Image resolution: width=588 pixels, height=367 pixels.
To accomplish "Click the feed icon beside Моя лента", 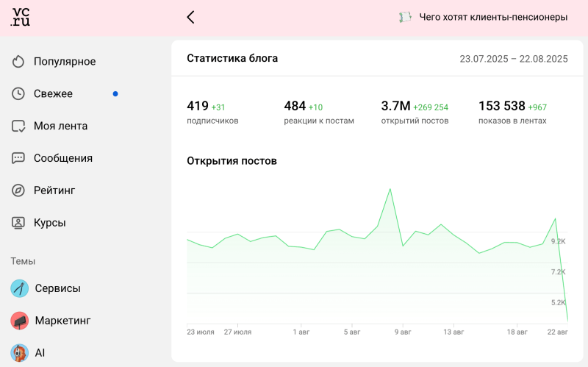I will [x=19, y=126].
